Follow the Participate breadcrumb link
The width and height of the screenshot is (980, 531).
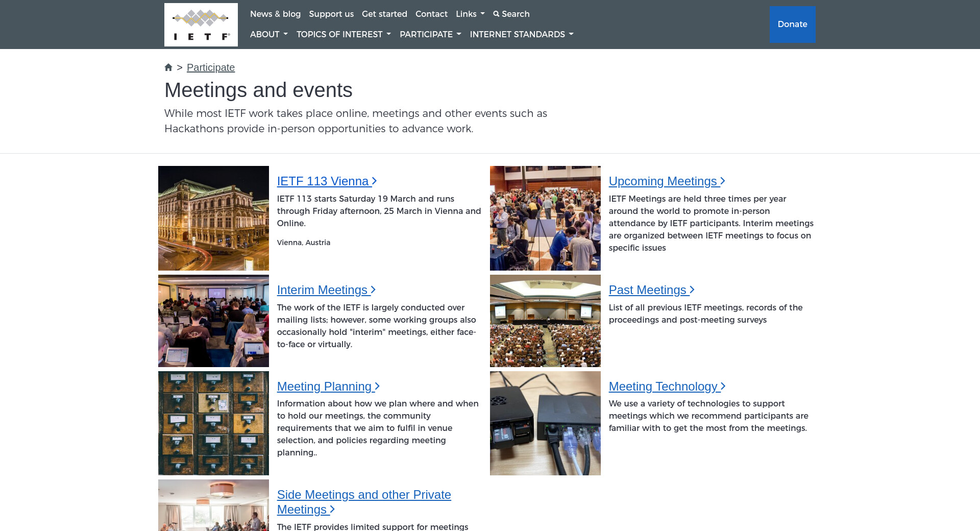pos(211,67)
